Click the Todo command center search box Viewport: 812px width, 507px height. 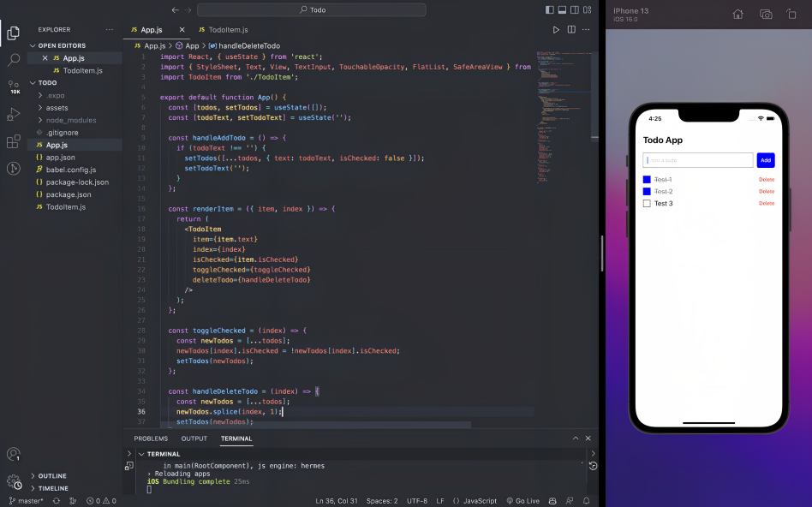pyautogui.click(x=312, y=9)
